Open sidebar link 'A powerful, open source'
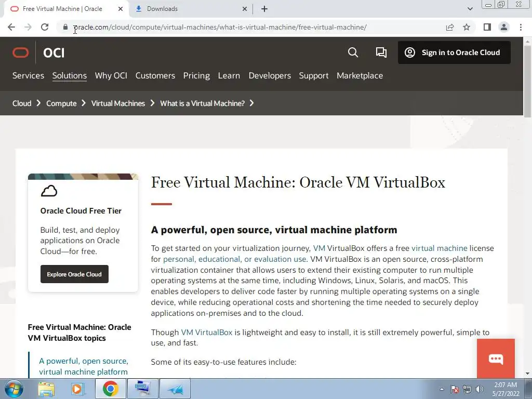This screenshot has width=532, height=399. pos(84,366)
